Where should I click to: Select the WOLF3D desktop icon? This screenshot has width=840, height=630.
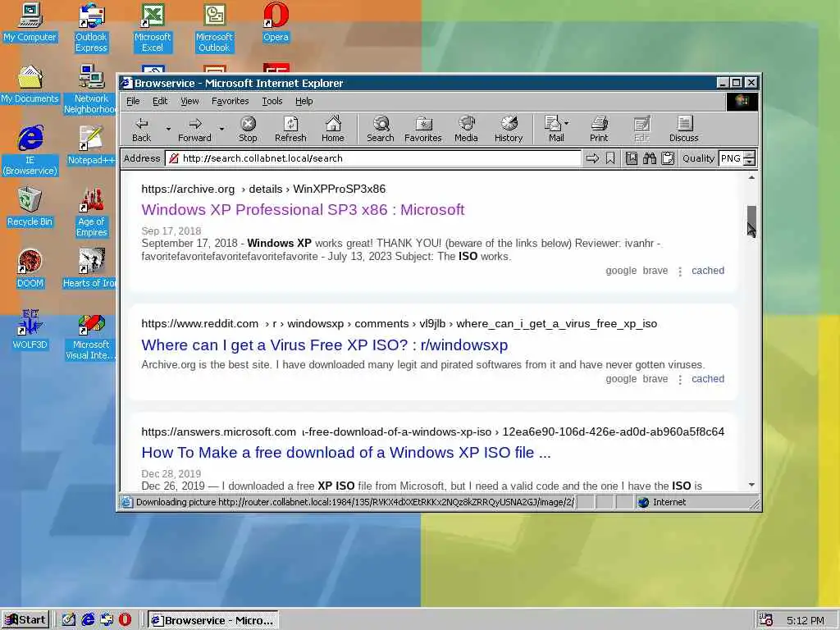pyautogui.click(x=30, y=330)
